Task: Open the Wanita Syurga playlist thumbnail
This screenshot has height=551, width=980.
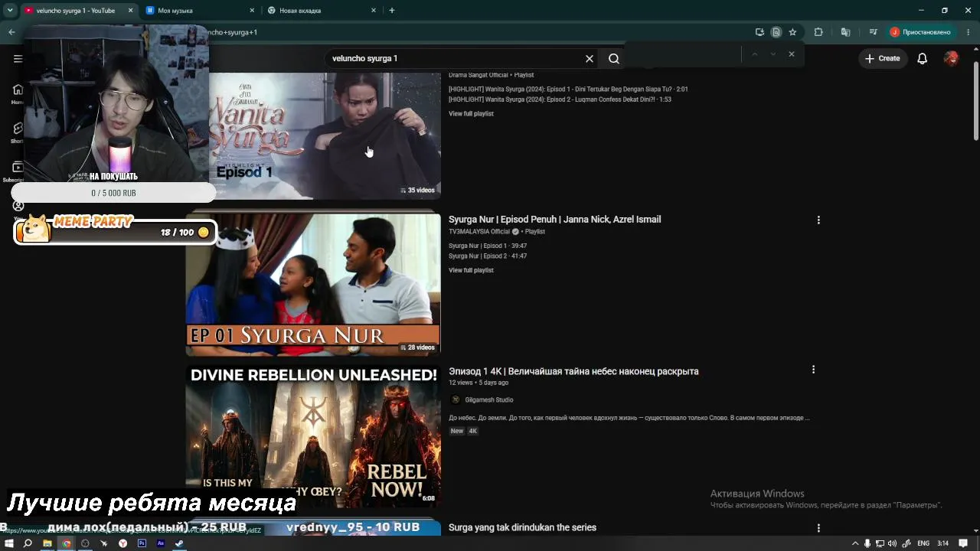Action: pos(325,135)
